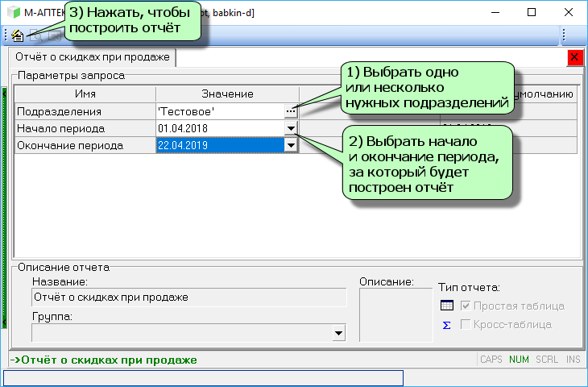Click the M-АПТЕКА application logo icon
588x387 pixels.
(x=14, y=12)
